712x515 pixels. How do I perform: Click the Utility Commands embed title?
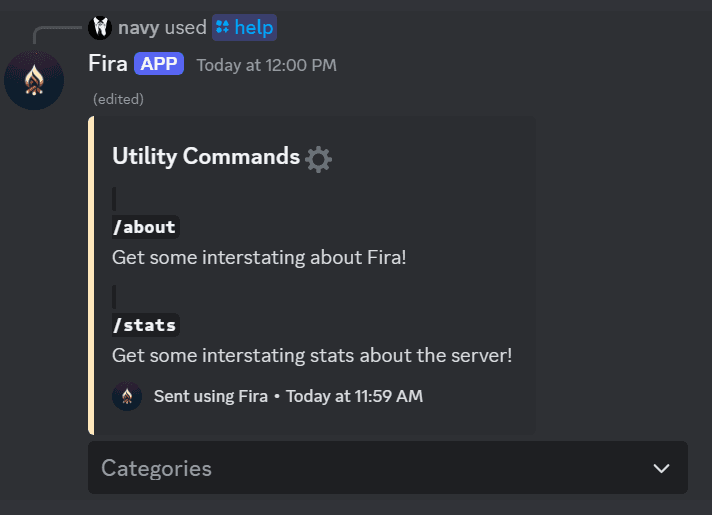coord(206,156)
